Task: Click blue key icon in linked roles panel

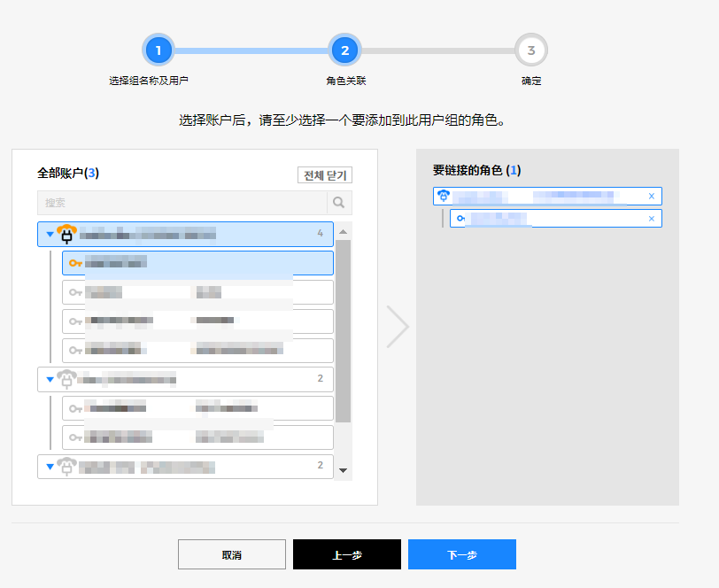Action: click(x=460, y=219)
